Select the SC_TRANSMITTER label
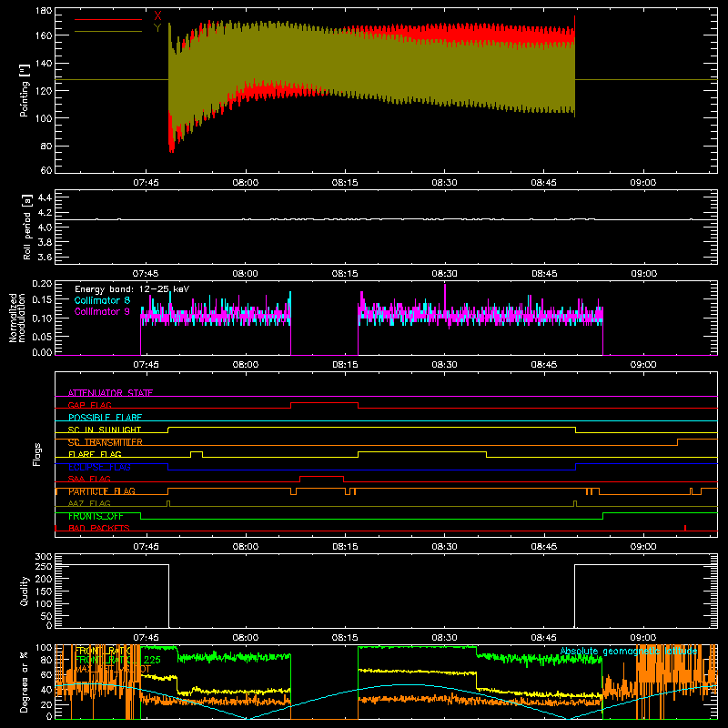Screen dimensions: 728x728 [x=106, y=442]
